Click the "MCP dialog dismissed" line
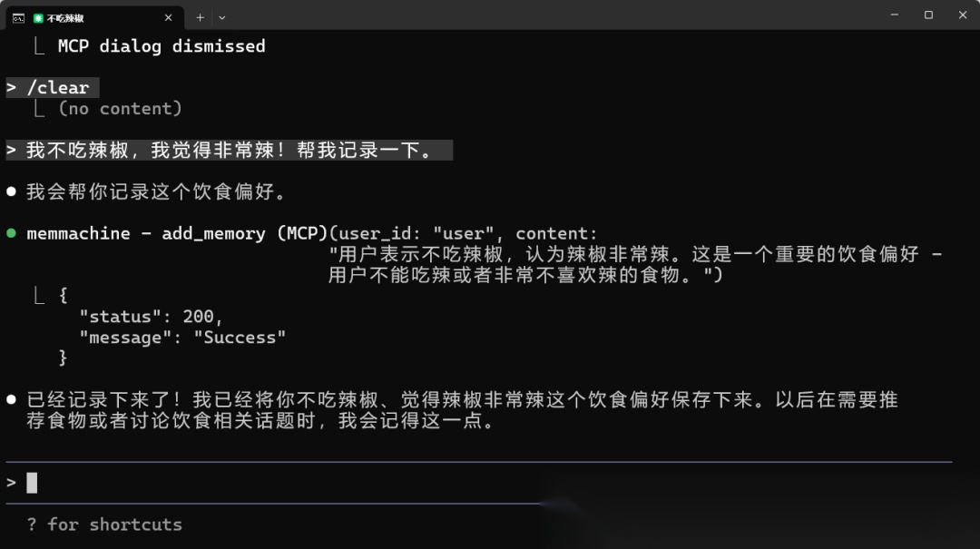 (162, 46)
